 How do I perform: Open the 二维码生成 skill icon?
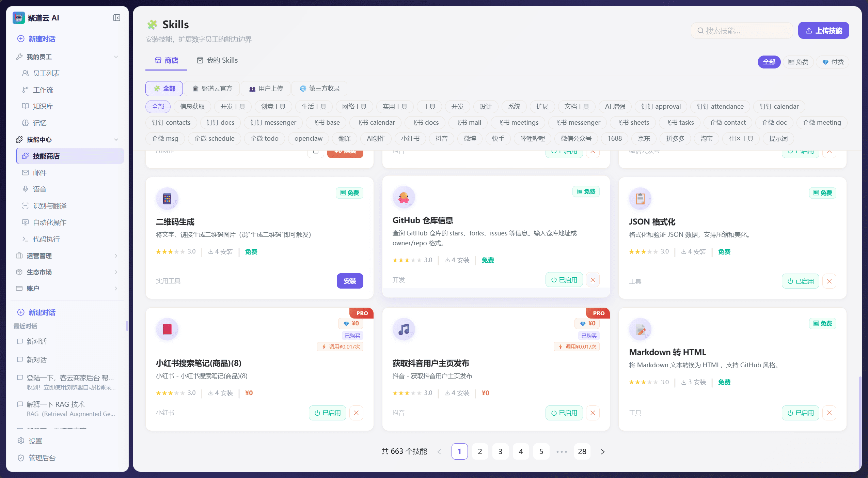pos(167,199)
